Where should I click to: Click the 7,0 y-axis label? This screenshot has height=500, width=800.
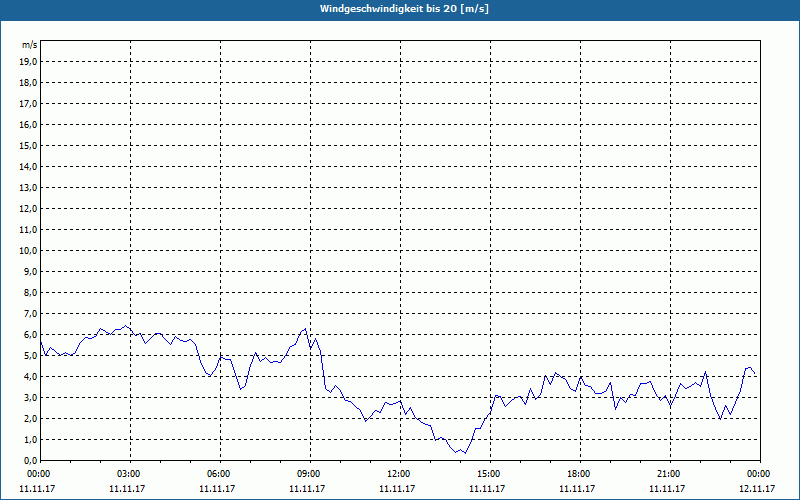30,313
